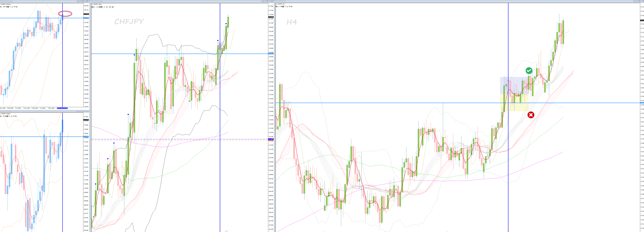The height and width of the screenshot is (232, 644).
Task: Click the 177.990 price on Daily axis
Action: [x=271, y=6]
